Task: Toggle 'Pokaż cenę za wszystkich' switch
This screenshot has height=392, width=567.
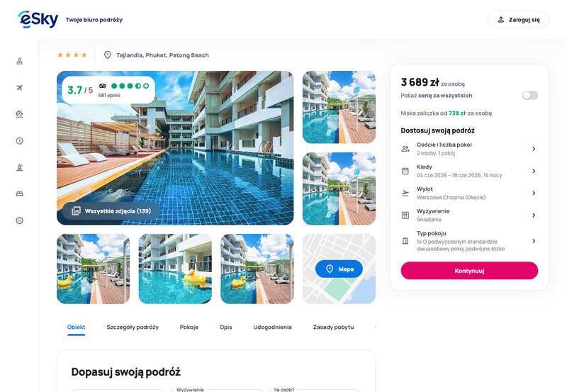Action: click(529, 95)
